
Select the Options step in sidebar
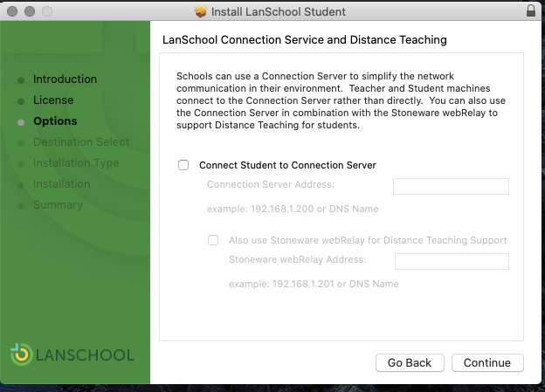[55, 121]
